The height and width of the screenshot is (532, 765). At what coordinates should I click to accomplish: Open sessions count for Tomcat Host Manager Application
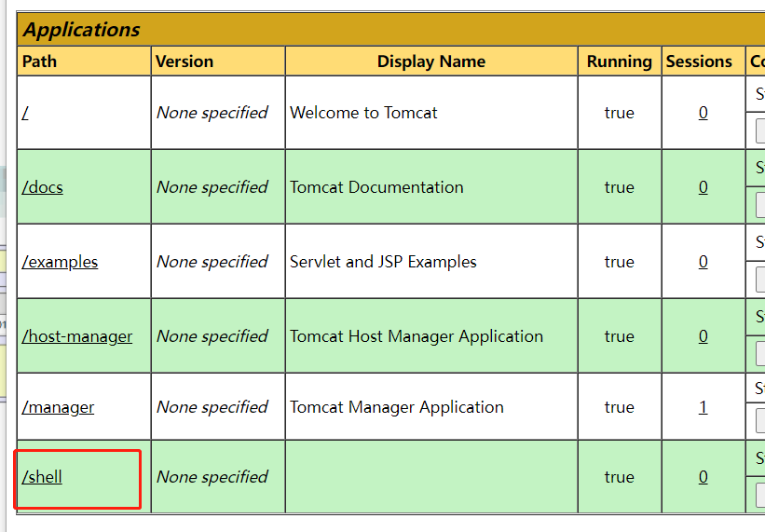click(704, 336)
